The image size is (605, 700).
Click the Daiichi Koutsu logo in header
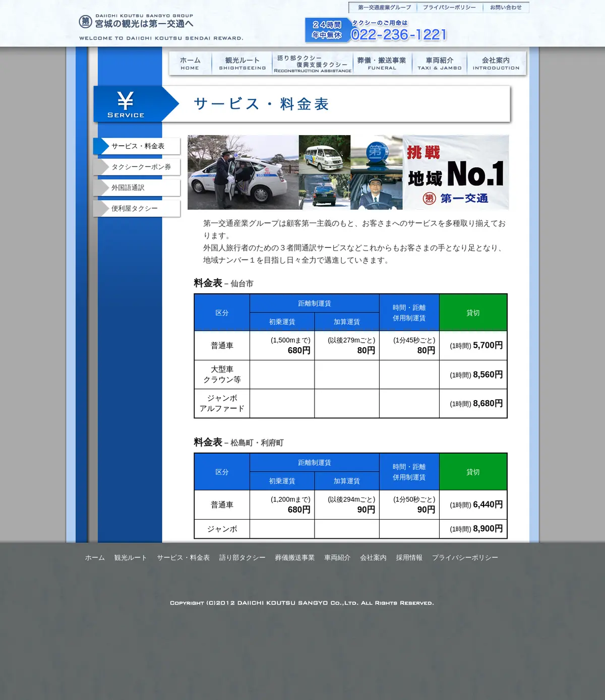(x=136, y=21)
